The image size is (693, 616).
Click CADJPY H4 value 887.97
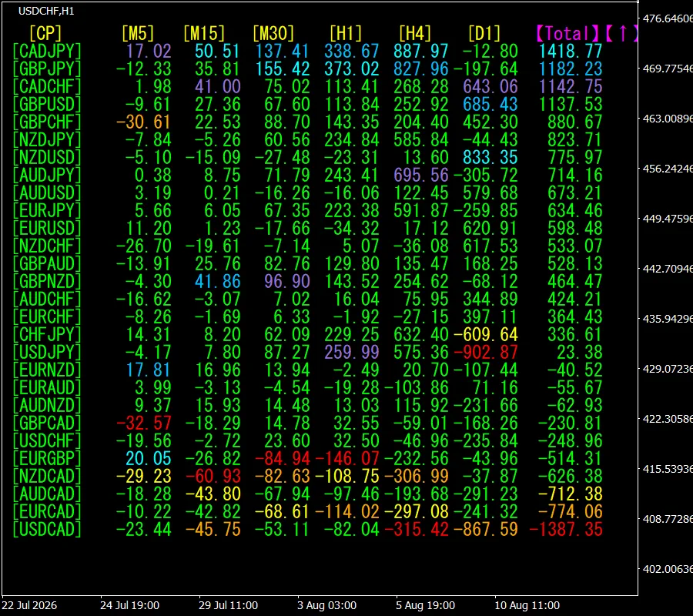coord(420,52)
